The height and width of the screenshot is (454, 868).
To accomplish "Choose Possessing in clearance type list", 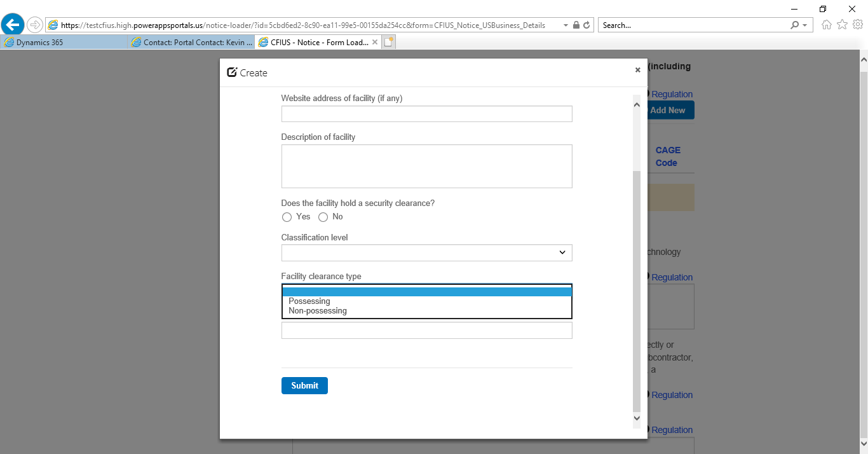I will click(309, 301).
